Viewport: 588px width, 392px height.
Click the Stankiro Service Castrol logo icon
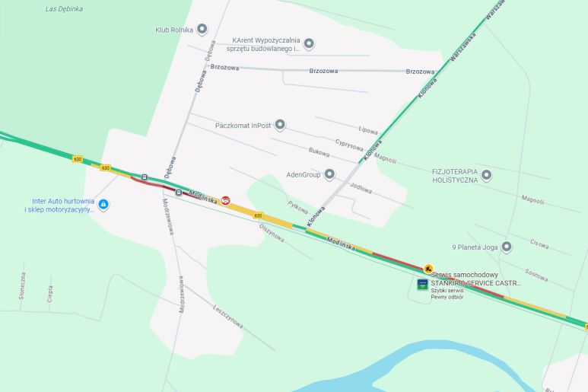coord(423,285)
